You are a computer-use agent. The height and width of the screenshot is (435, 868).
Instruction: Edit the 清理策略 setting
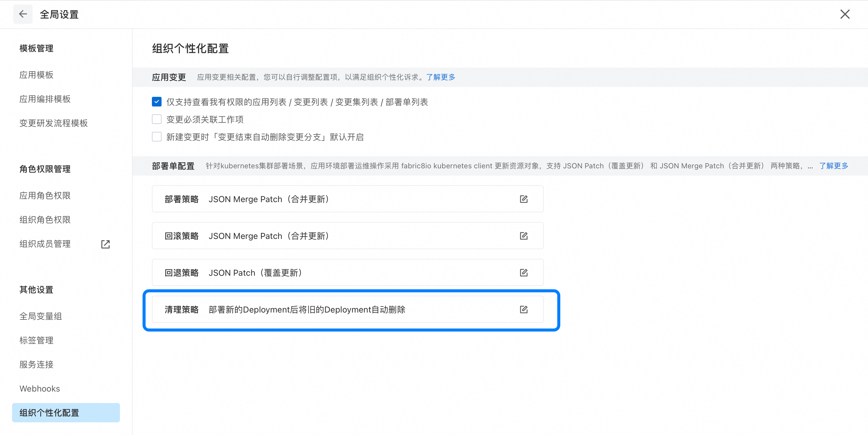523,309
